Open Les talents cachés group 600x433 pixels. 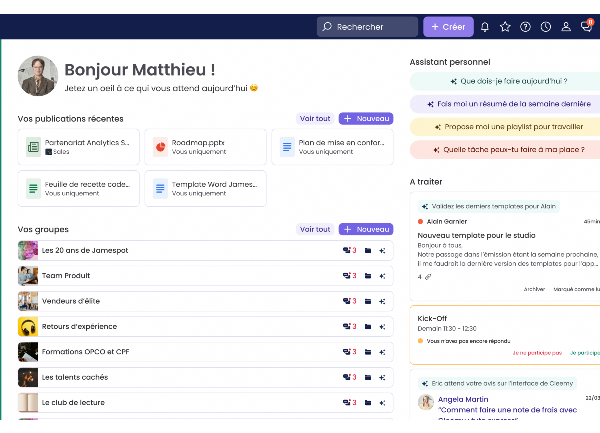[x=205, y=378]
